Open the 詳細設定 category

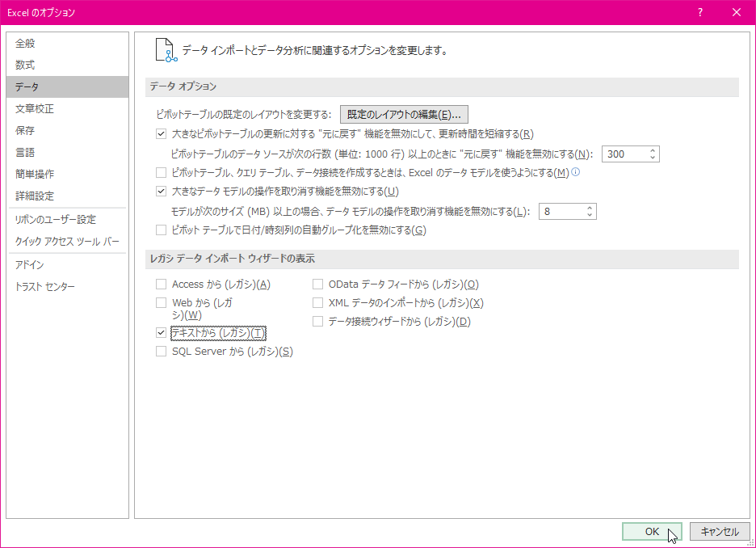coord(68,196)
